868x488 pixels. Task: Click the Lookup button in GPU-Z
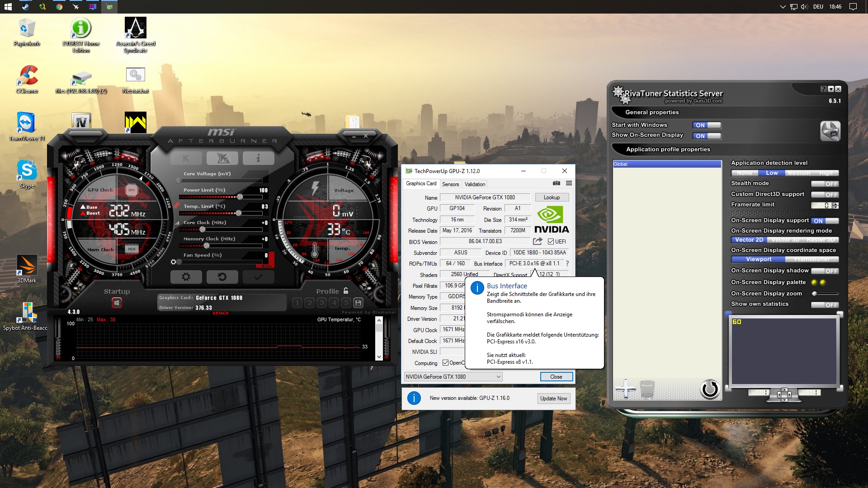tap(552, 197)
